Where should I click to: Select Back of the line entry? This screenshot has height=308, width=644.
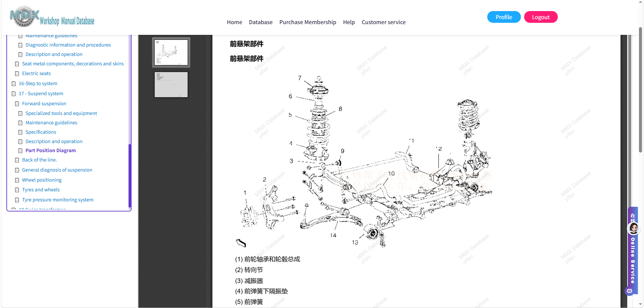tap(39, 160)
